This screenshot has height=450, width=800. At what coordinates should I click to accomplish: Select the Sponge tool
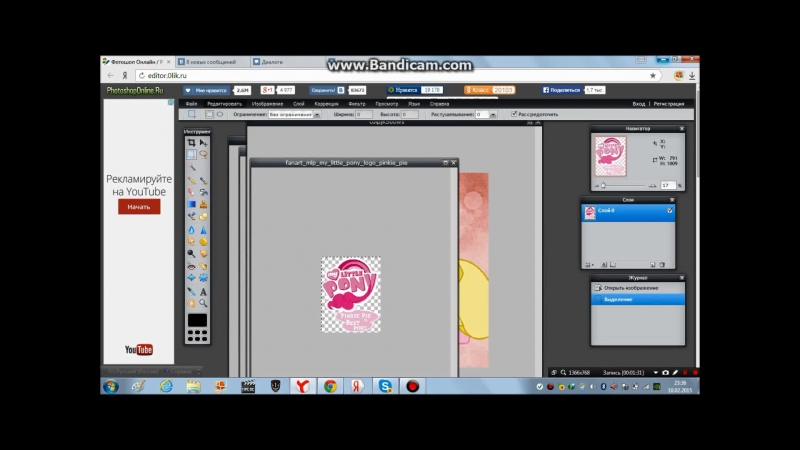tap(203, 241)
